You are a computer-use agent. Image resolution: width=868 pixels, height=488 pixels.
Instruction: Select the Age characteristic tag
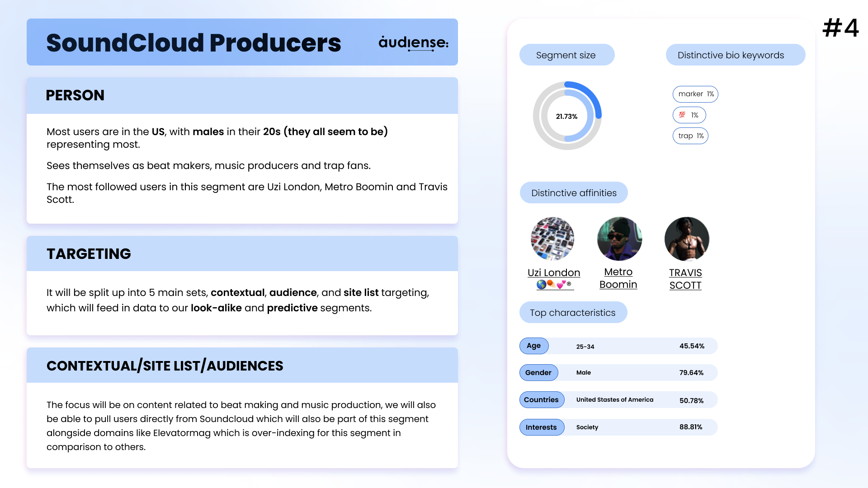tap(534, 346)
